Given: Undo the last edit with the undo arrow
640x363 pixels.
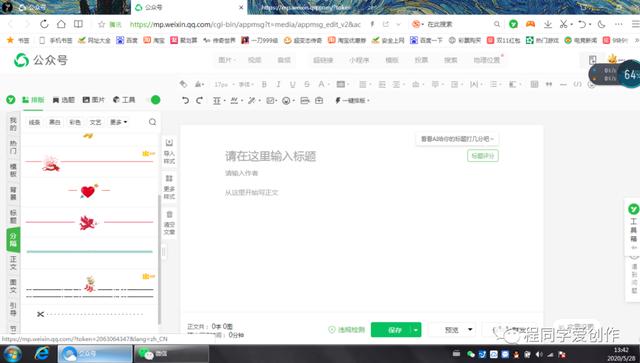Looking at the screenshot, I should [185, 100].
